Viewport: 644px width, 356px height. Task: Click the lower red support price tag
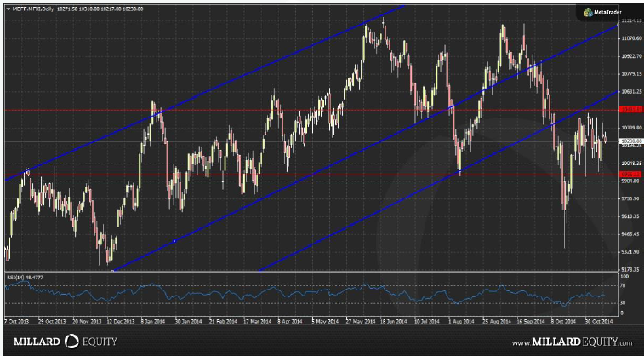(631, 175)
